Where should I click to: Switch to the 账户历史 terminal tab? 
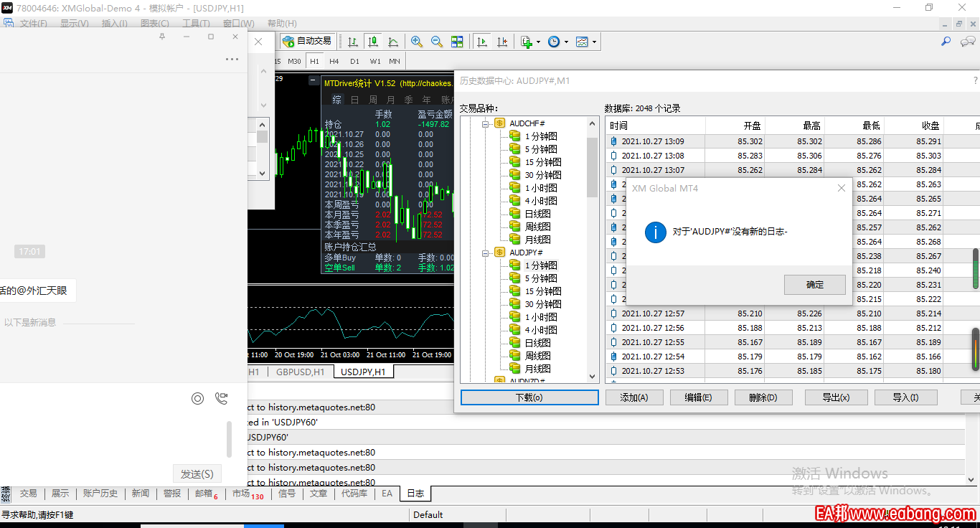[x=100, y=494]
